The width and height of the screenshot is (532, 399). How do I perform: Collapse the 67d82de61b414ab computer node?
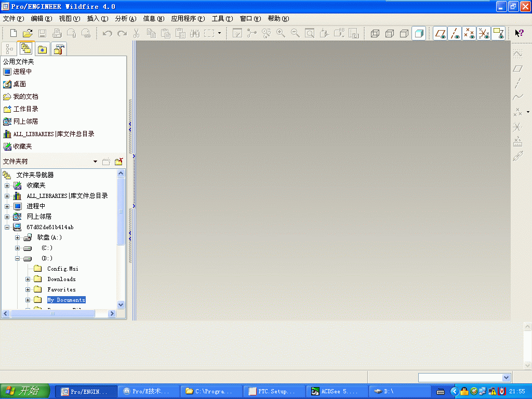pos(7,228)
